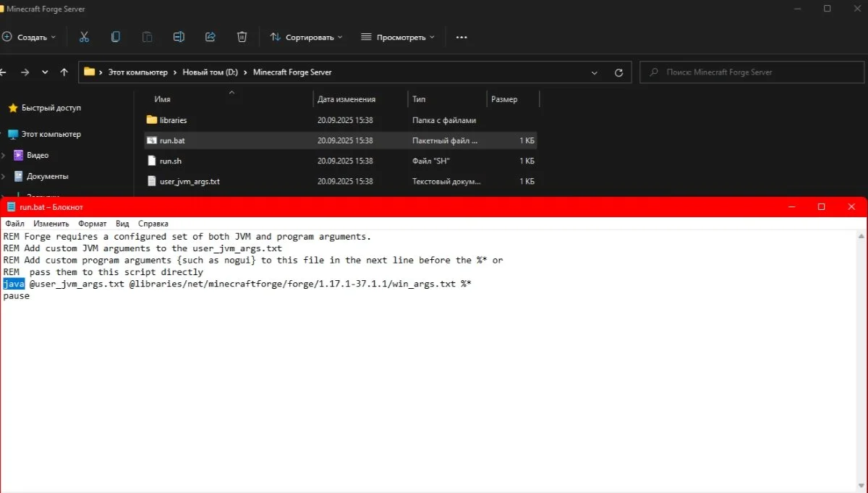Select Этот компьютер in the navigation pane
Image resolution: width=868 pixels, height=493 pixels.
51,134
